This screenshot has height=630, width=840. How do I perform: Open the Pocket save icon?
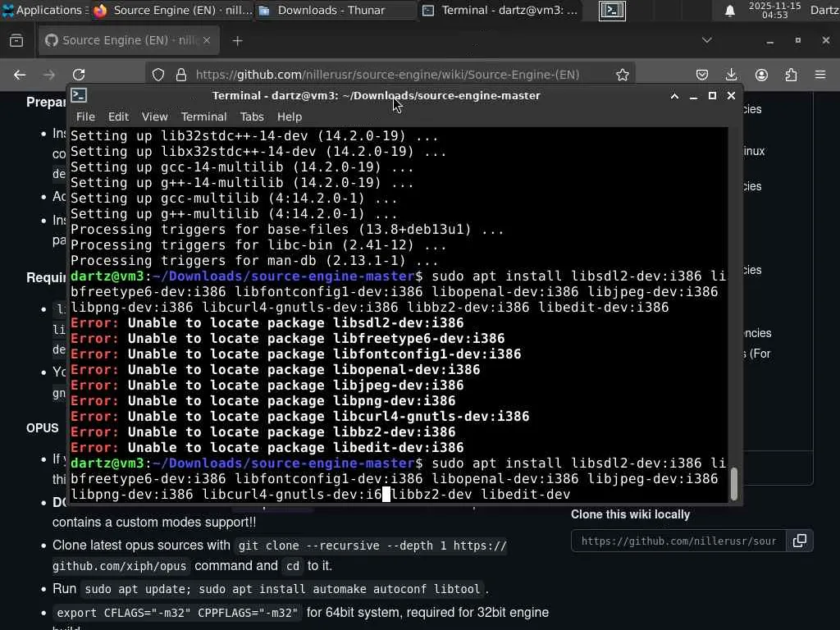click(702, 75)
